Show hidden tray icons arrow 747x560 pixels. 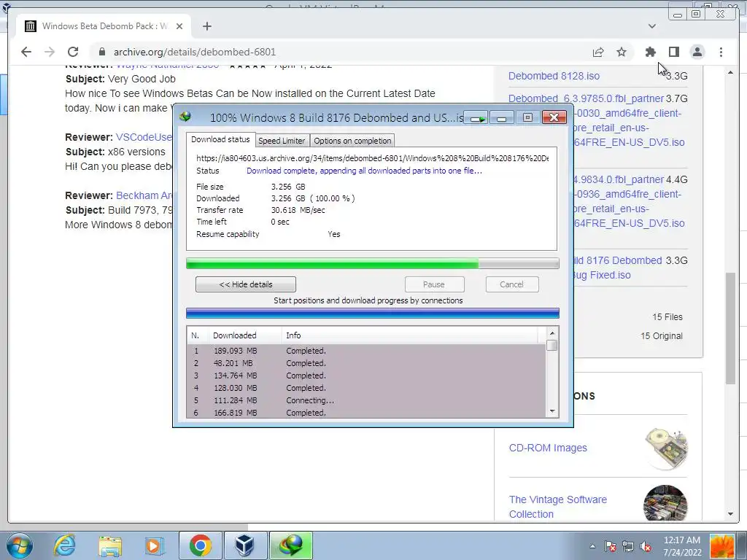pos(592,546)
